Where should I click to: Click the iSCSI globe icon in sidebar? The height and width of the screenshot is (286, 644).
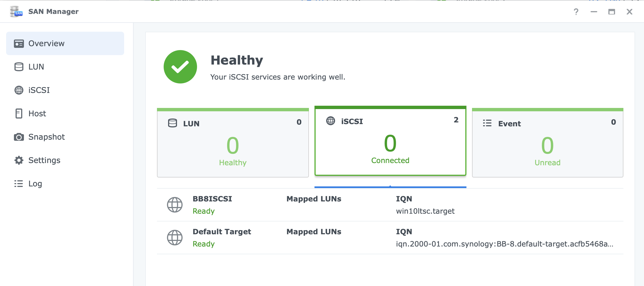[x=19, y=90]
